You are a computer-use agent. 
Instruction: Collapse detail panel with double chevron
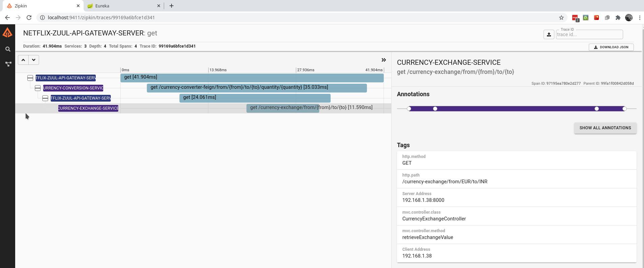[x=384, y=60]
